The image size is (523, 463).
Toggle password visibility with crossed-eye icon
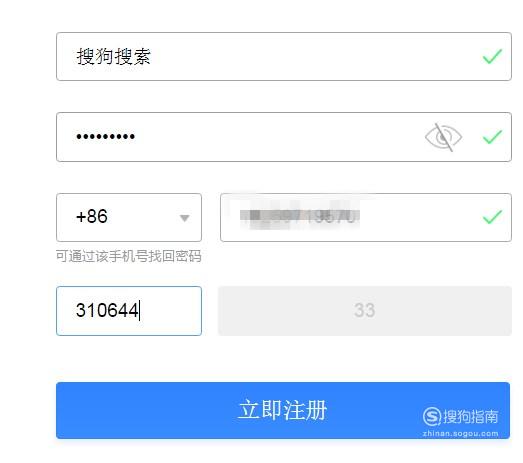pyautogui.click(x=443, y=137)
